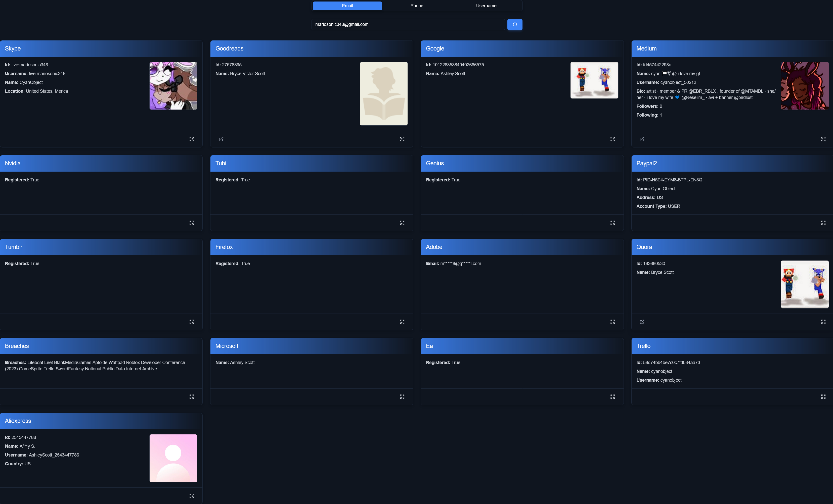Image resolution: width=833 pixels, height=504 pixels.
Task: Expand the Trello card
Action: (x=823, y=396)
